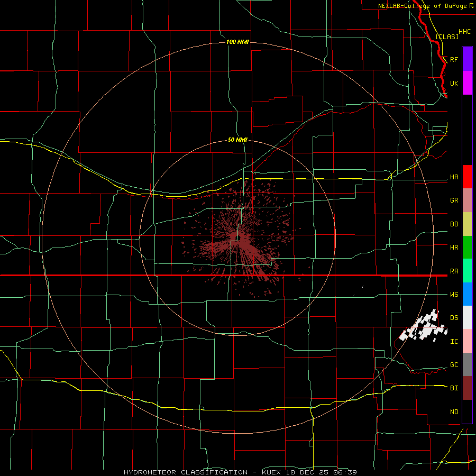Screen dimensions: 476x476
Task: Click the light pink IC swatch
Action: (x=467, y=341)
